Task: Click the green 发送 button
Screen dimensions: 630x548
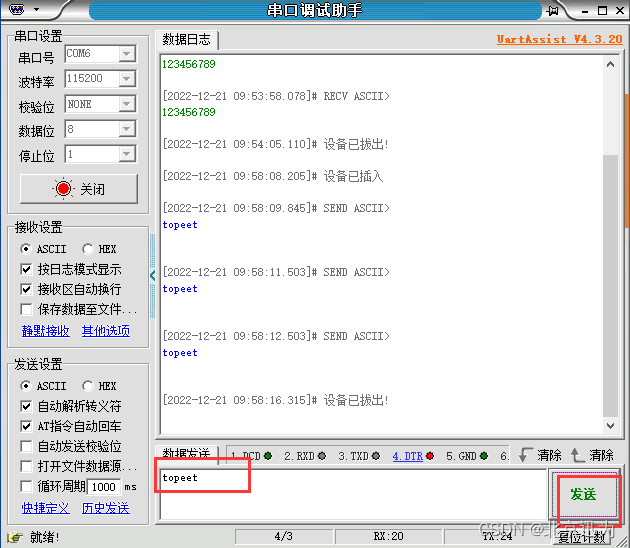Action: click(583, 495)
